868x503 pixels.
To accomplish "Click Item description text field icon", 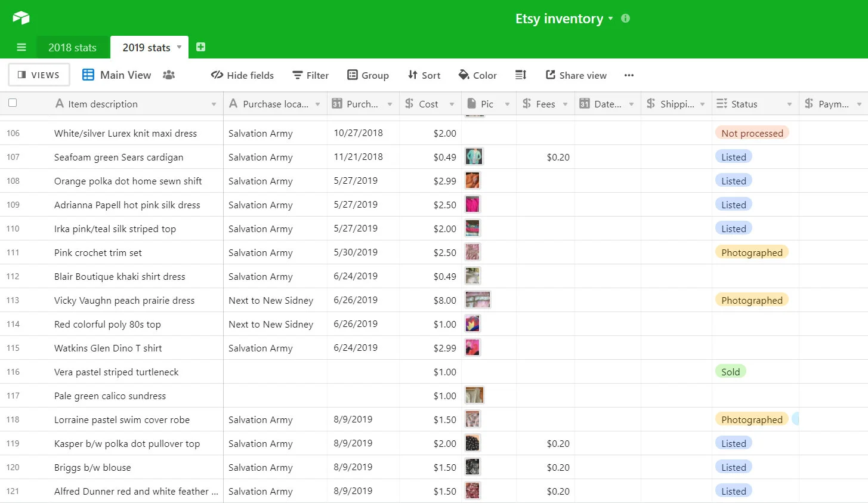I will click(x=59, y=104).
